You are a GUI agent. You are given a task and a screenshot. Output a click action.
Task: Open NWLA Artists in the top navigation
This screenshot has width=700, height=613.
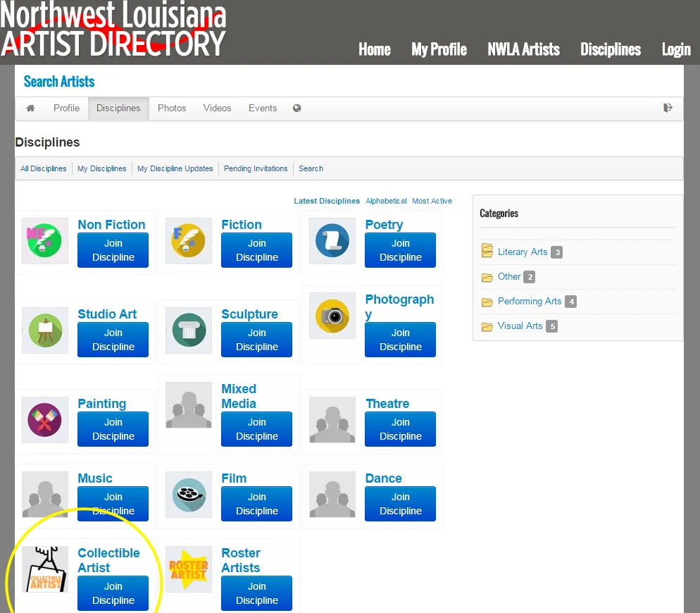pyautogui.click(x=524, y=49)
